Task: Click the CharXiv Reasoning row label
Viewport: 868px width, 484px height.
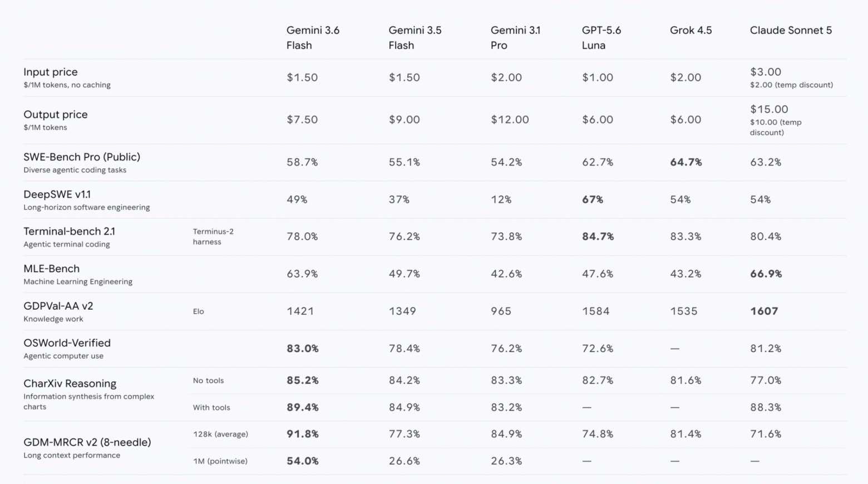Action: 70,383
